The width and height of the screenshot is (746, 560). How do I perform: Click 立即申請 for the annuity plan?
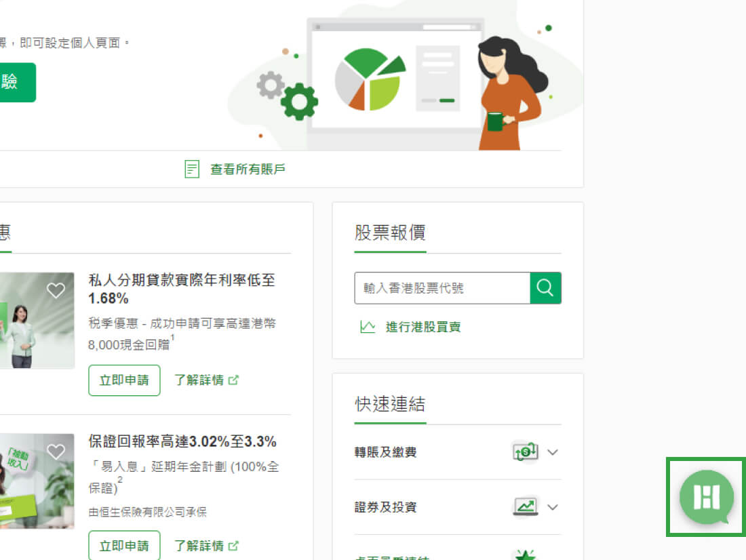(x=124, y=545)
